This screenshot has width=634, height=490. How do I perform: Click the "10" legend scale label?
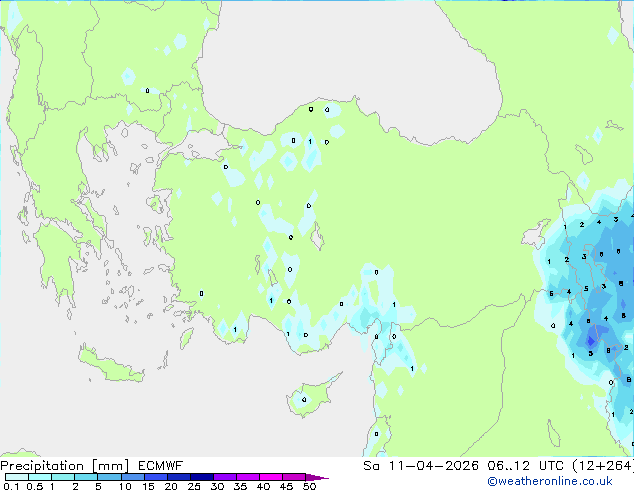coord(125,486)
